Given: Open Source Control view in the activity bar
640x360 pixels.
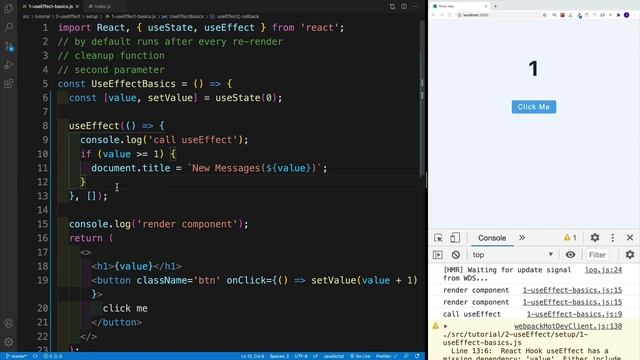Looking at the screenshot, I should click(8, 46).
